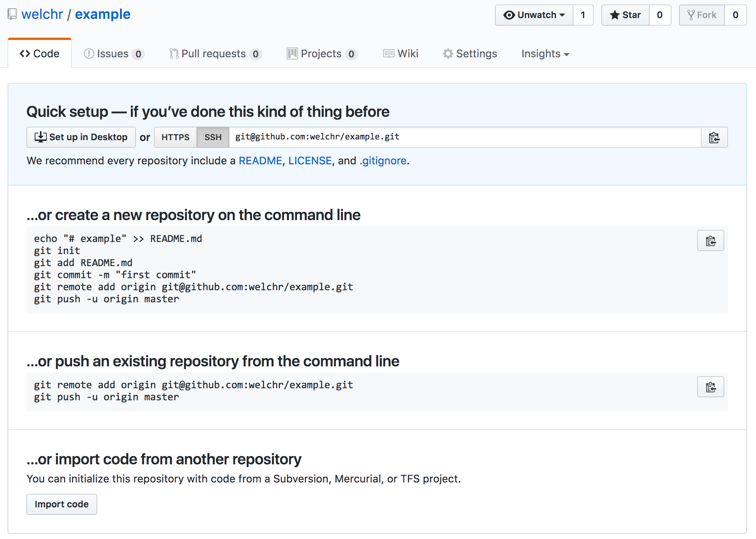Click the git clone URL text field

(x=464, y=137)
